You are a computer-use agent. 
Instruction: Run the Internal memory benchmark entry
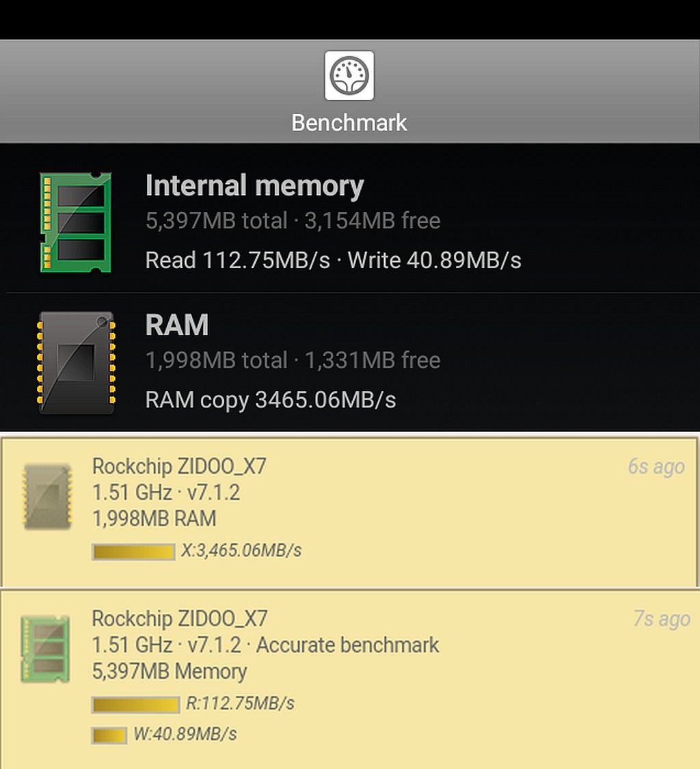point(350,221)
